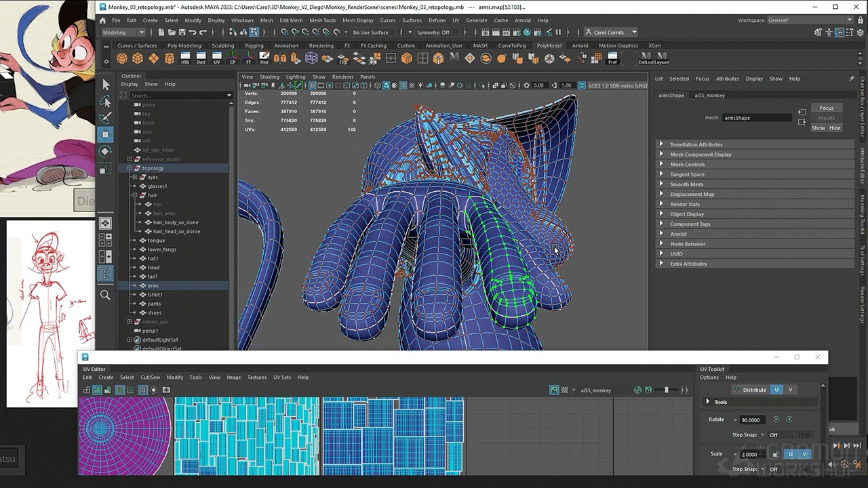Adjust the UV Editor dimming slider
This screenshot has width=868, height=488.
tap(666, 390)
